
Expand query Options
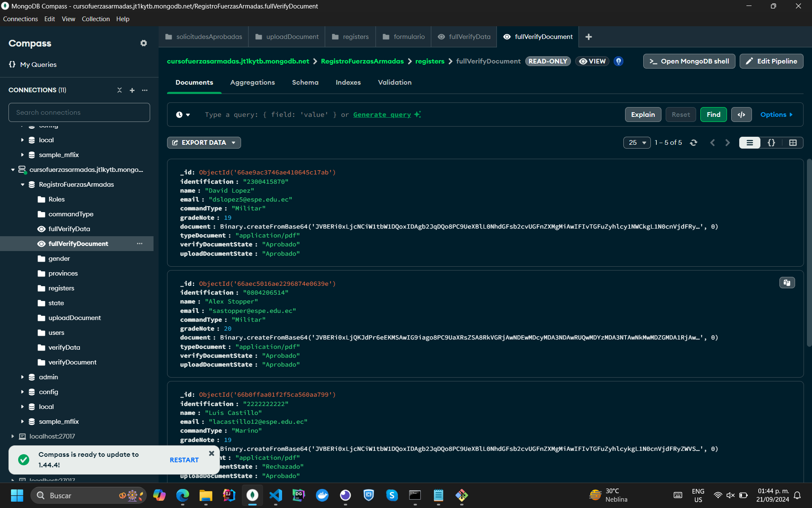point(776,115)
